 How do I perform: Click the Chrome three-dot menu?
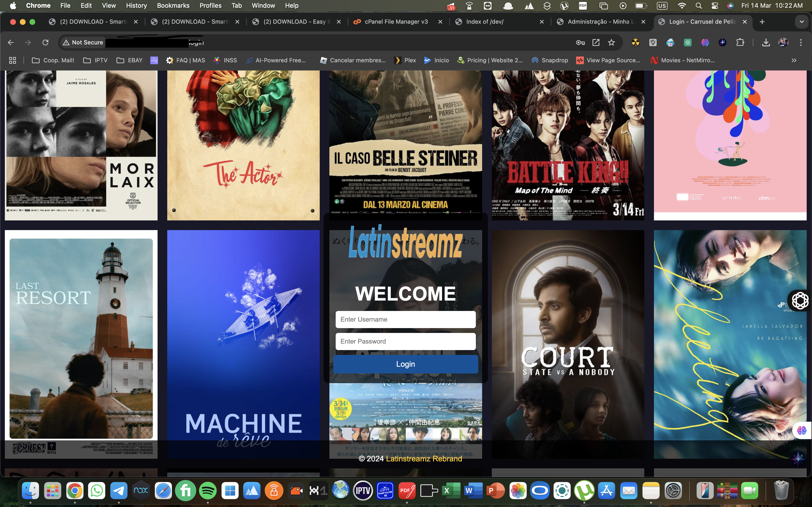click(x=801, y=42)
